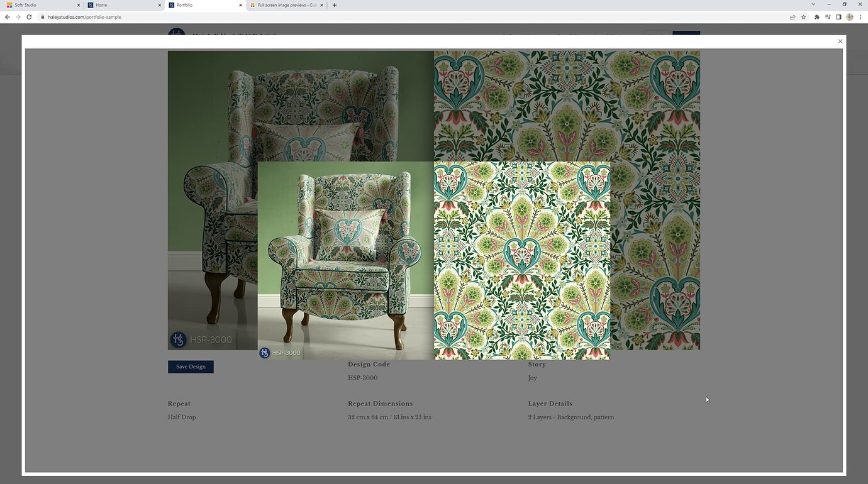Click the back navigation arrow
868x484 pixels.
(x=7, y=17)
